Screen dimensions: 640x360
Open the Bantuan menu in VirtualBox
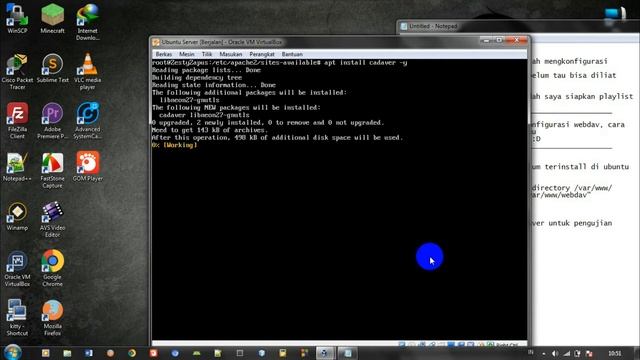pyautogui.click(x=292, y=54)
